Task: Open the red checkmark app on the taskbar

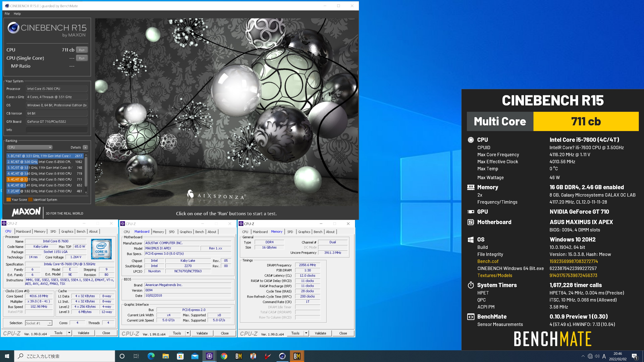Action: (268, 356)
